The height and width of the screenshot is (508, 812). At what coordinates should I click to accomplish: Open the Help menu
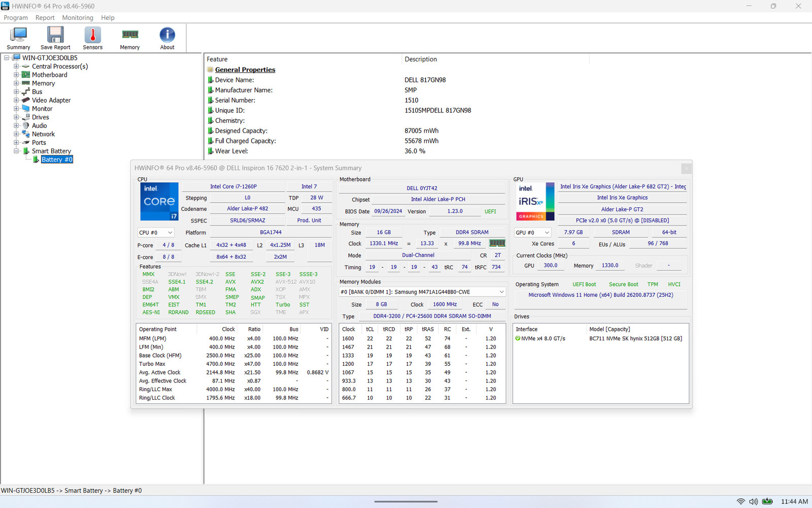point(108,18)
